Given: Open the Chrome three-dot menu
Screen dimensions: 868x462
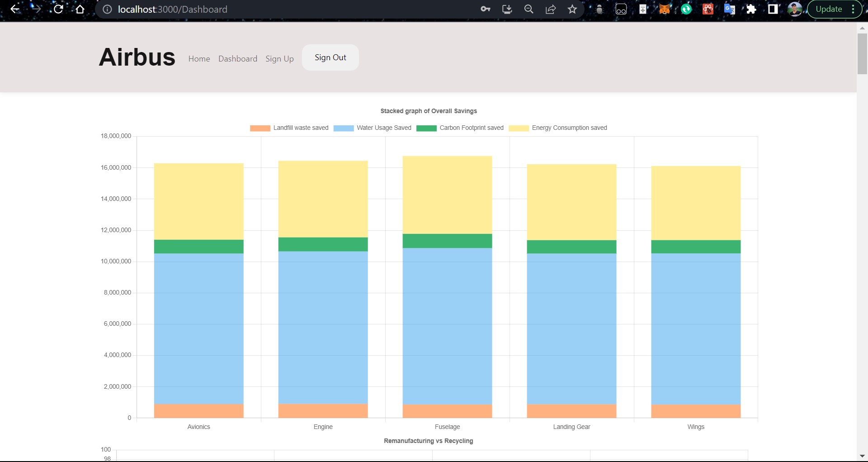Looking at the screenshot, I should coord(853,9).
